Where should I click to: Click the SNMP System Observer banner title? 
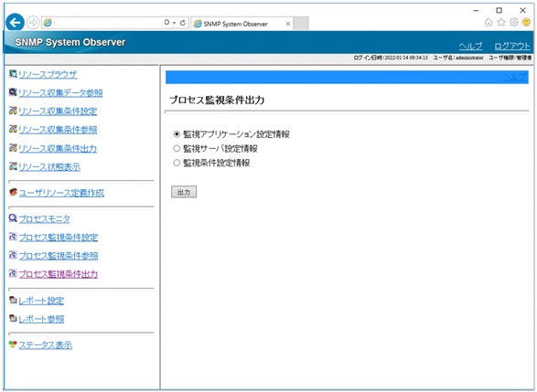tap(70, 42)
